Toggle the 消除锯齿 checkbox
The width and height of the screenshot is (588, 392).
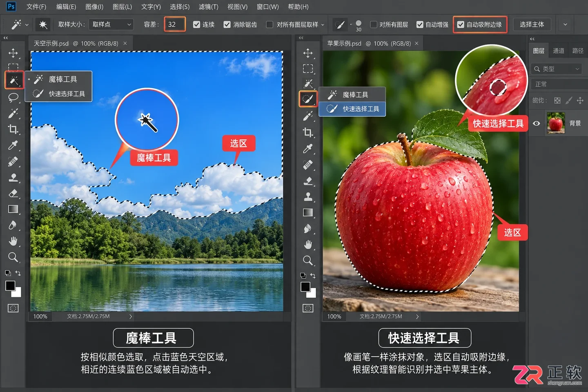pyautogui.click(x=227, y=24)
